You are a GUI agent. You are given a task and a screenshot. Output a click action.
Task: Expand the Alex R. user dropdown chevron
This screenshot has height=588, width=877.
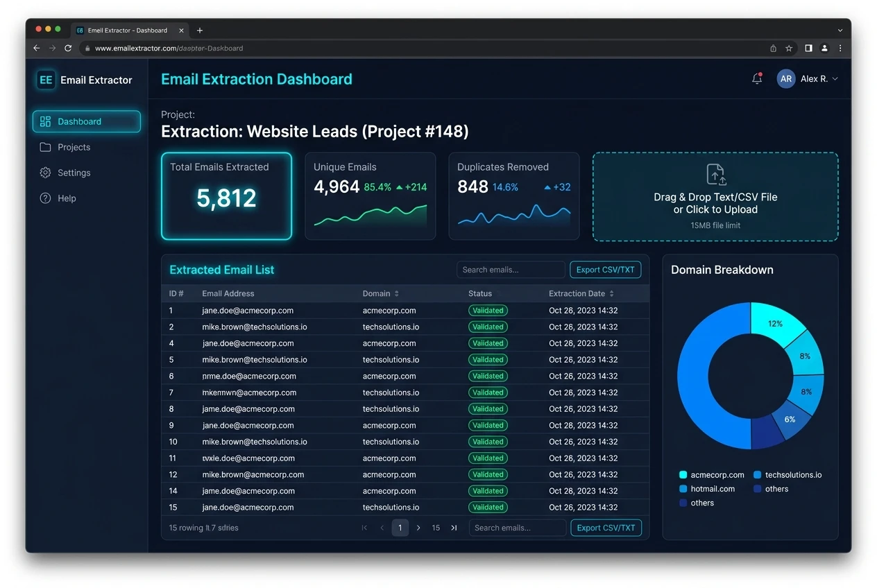[x=835, y=79]
